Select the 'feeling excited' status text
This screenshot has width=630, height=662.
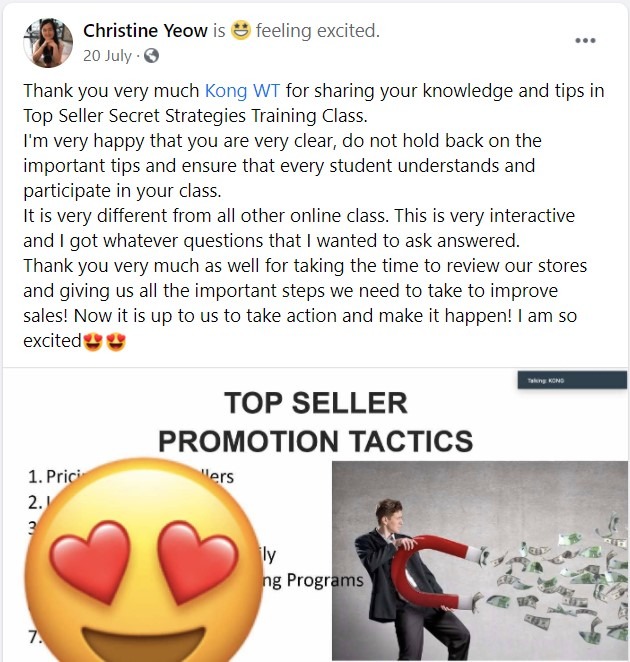coord(318,31)
